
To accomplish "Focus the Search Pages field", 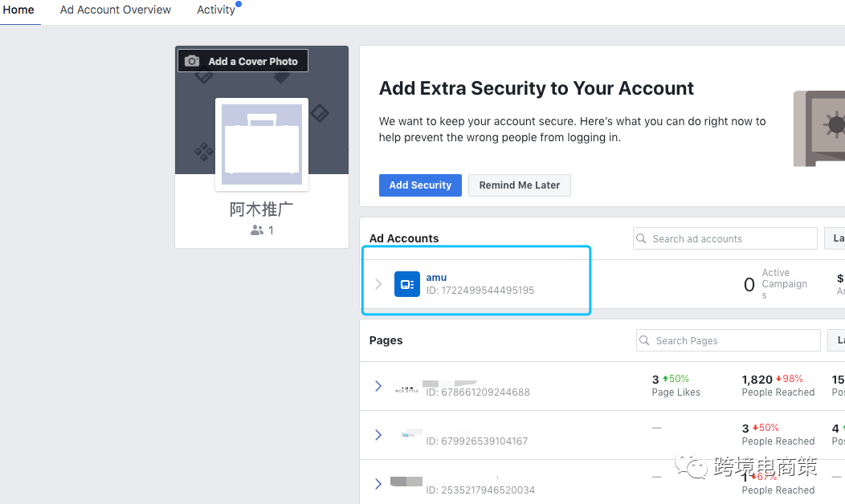I will (728, 340).
